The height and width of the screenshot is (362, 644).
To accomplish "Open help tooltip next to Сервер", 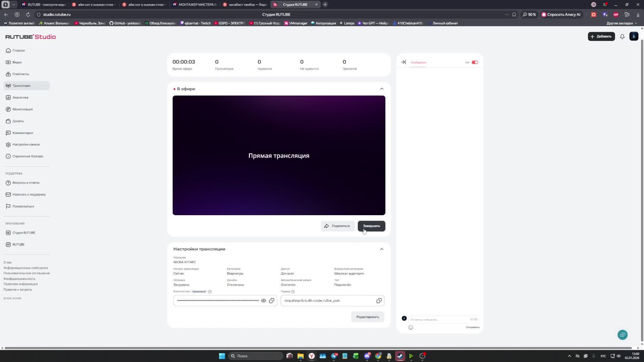I will pos(293,292).
